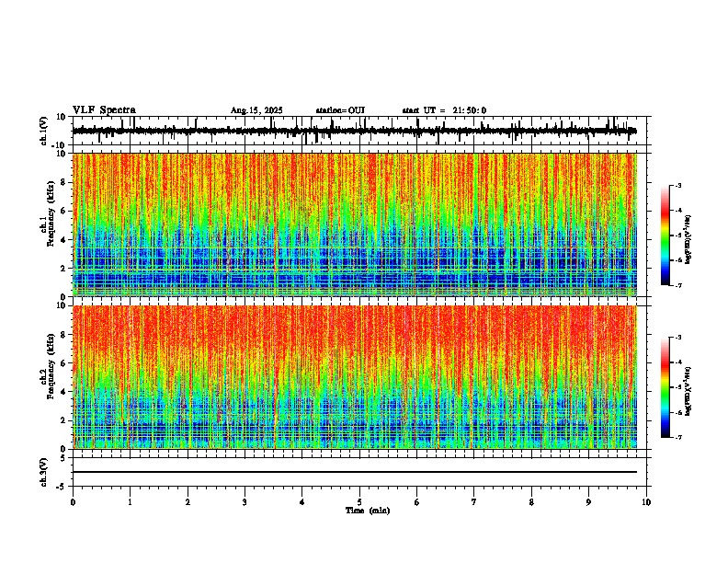Click the 'ch.3(V)' axis label
Viewport: 728px width, 563px height.
[44, 472]
